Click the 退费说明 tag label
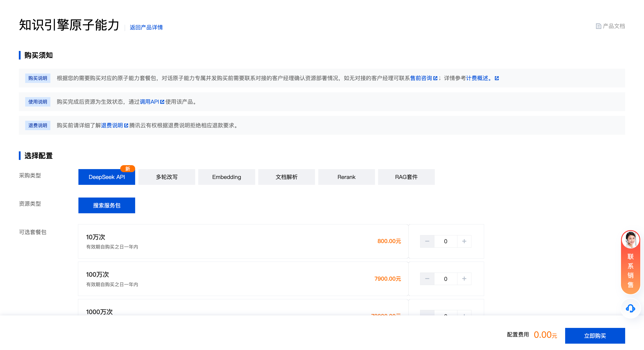This screenshot has height=350, width=644. (x=38, y=125)
